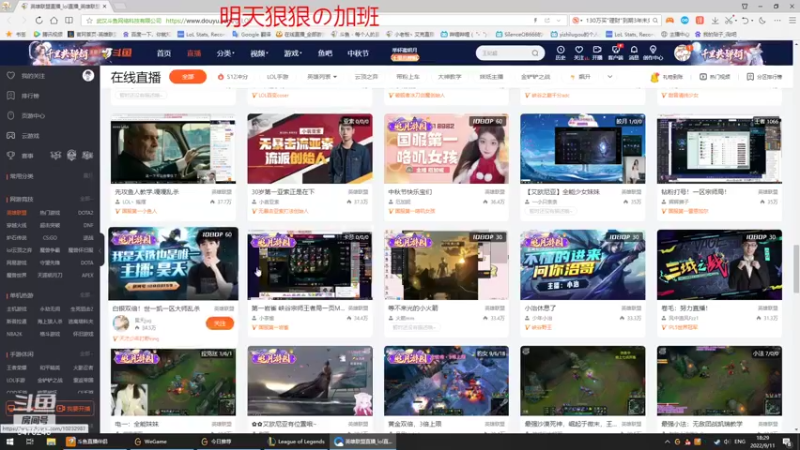
Task: Open 主播:昊天 stream thumbnail
Action: tap(173, 264)
